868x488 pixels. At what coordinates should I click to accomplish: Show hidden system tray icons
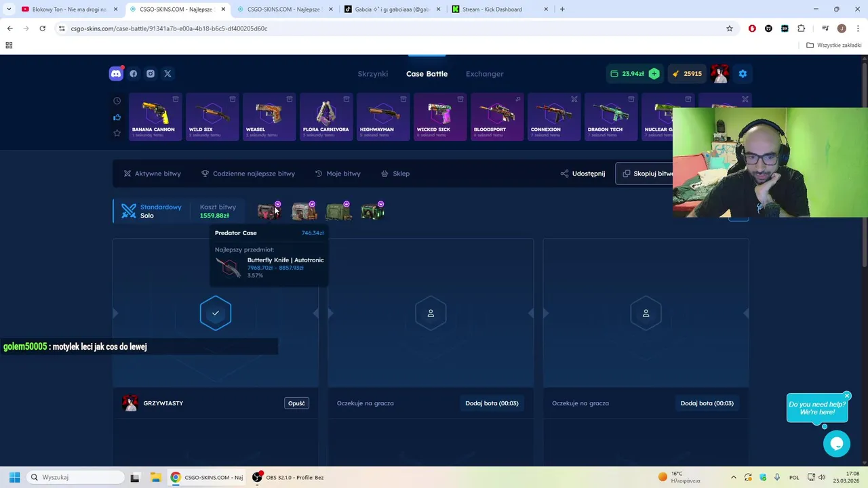tap(733, 477)
